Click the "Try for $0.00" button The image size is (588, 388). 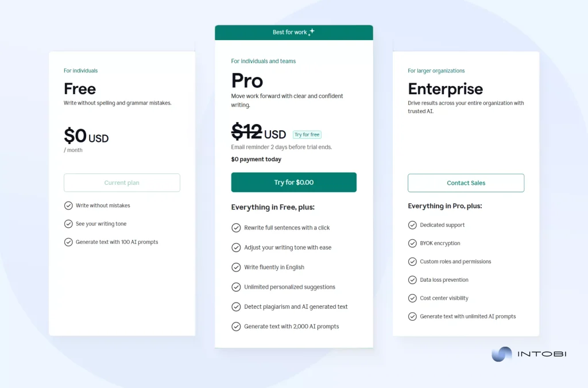pos(293,182)
